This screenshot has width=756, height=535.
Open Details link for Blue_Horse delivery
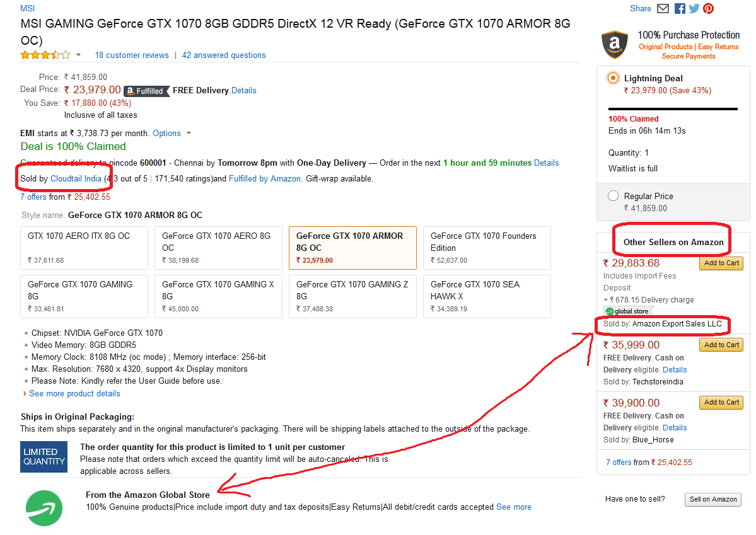pos(675,427)
